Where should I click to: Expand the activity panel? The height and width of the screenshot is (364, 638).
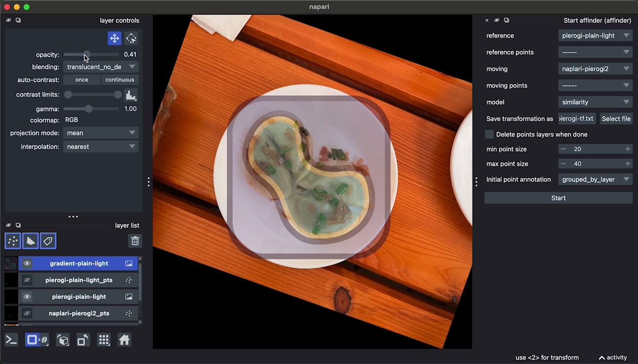pos(613,358)
